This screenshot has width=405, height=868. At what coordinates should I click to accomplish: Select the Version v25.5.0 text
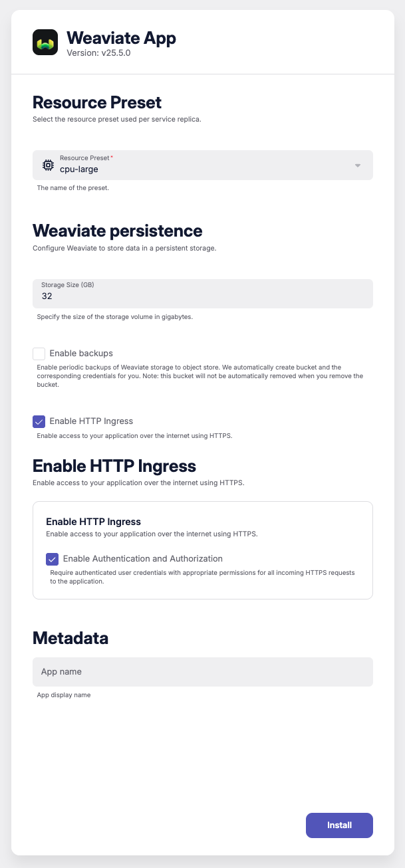point(98,53)
